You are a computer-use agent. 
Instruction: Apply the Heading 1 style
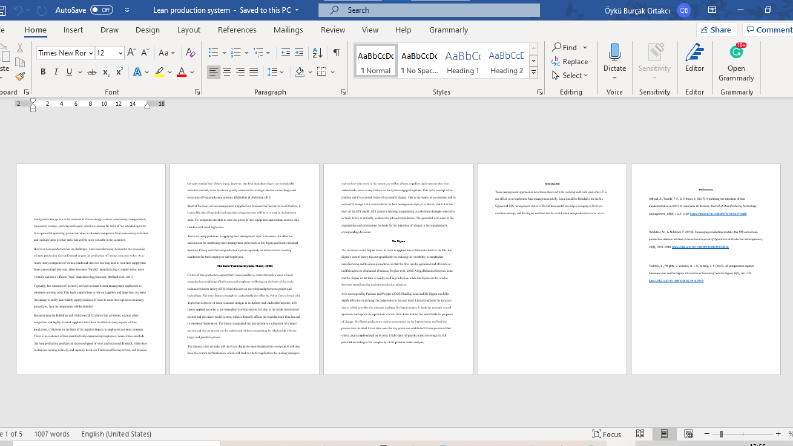pos(463,61)
